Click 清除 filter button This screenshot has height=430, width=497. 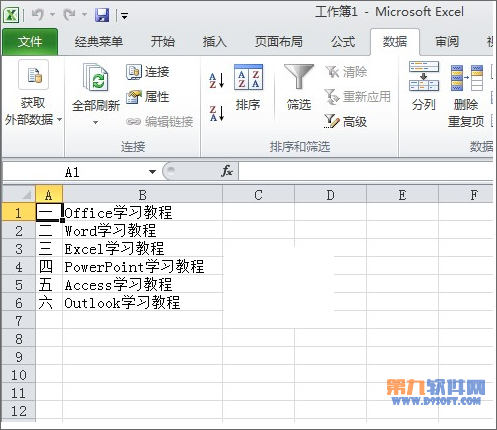click(346, 72)
